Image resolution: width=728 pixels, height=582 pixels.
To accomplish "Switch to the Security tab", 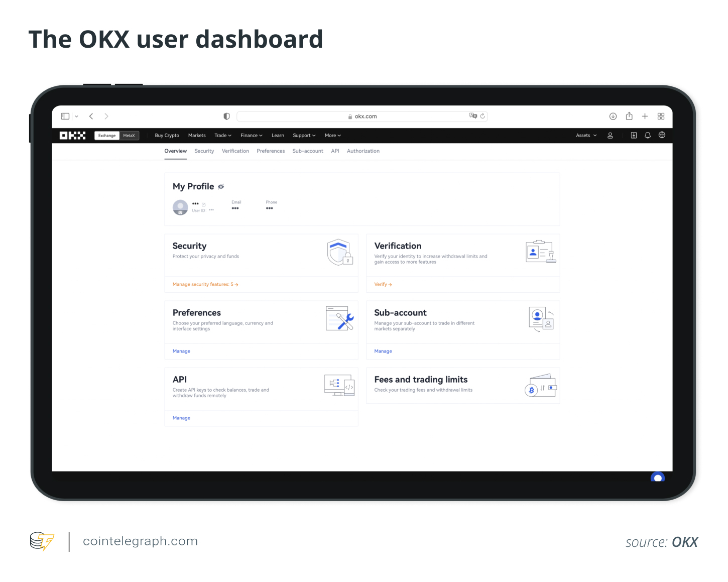I will (x=204, y=151).
